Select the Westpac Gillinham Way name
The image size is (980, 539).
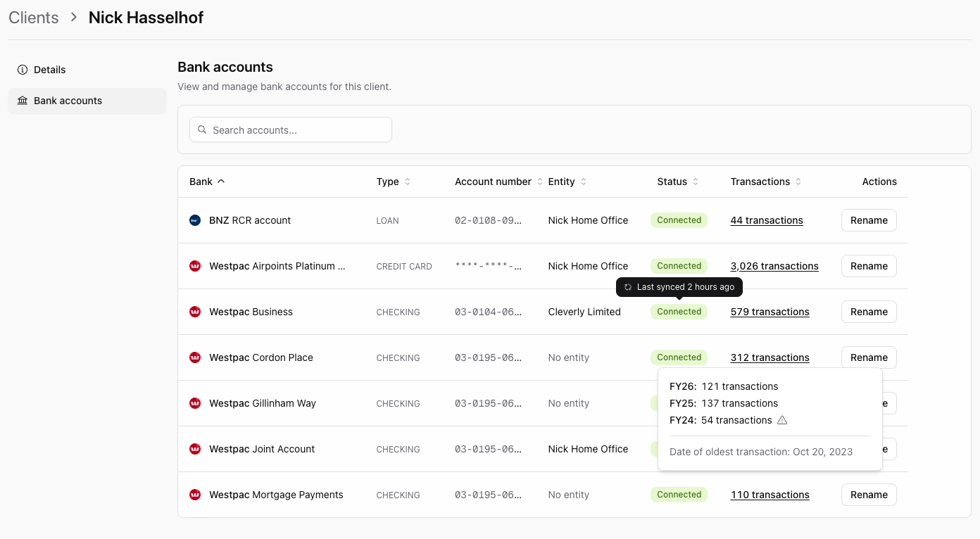point(263,403)
